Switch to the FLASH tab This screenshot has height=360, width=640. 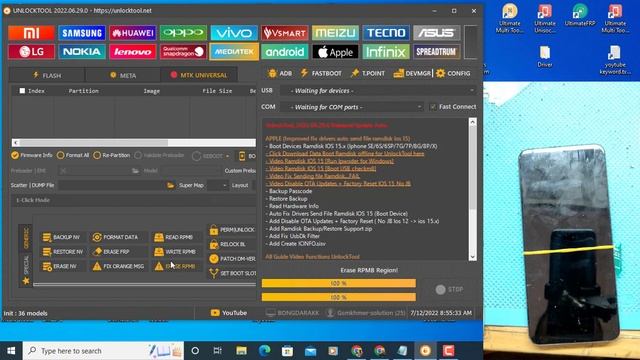point(47,75)
